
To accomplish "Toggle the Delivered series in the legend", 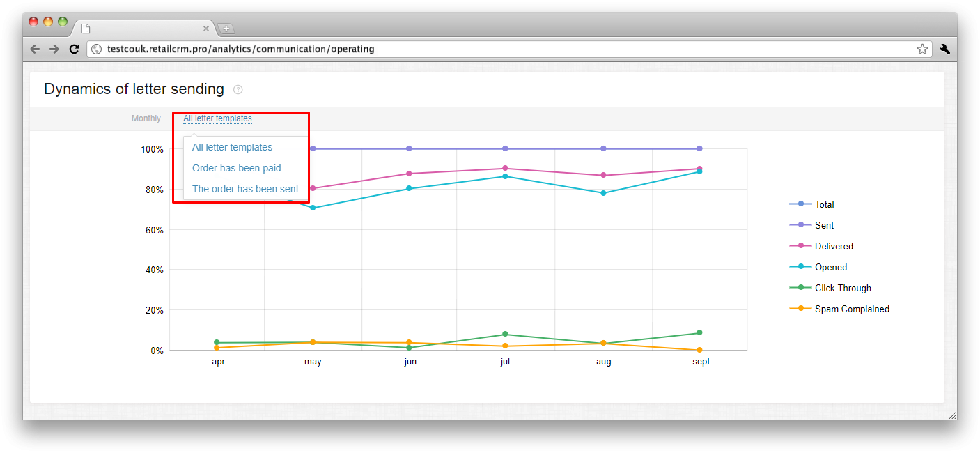I will click(821, 246).
